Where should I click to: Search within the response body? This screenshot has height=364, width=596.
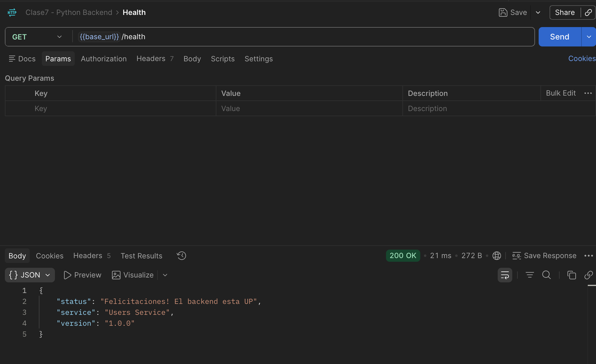tap(546, 275)
